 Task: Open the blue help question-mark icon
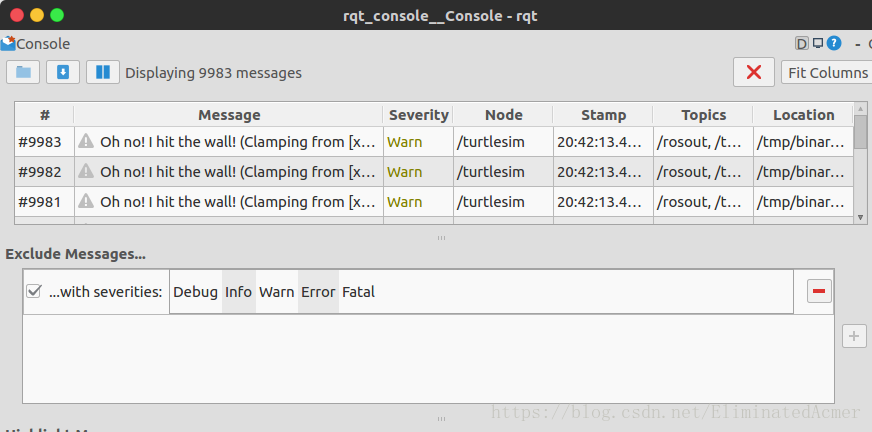(x=834, y=43)
